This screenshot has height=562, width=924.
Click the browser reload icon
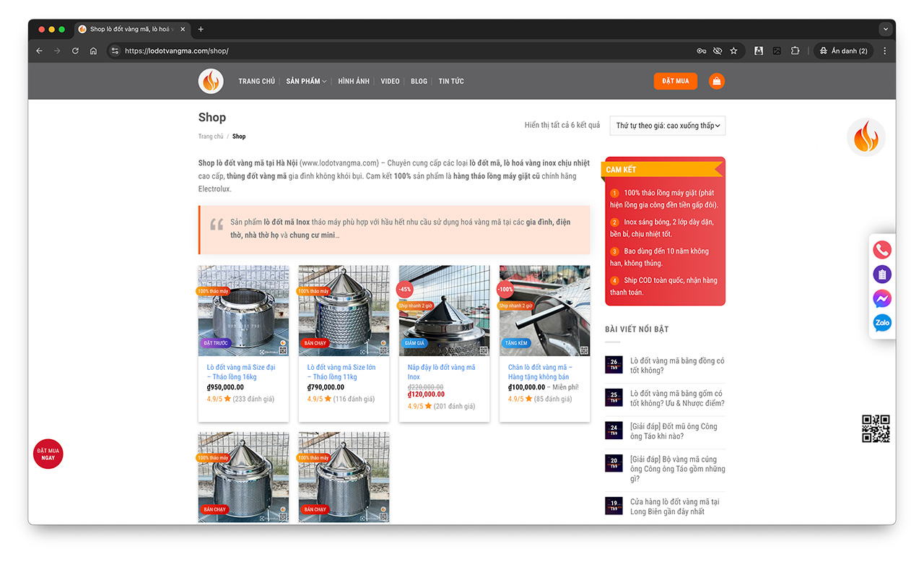75,51
